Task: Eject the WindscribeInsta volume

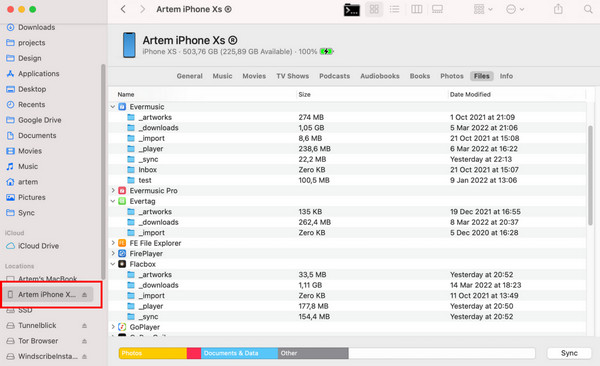Action: point(84,356)
